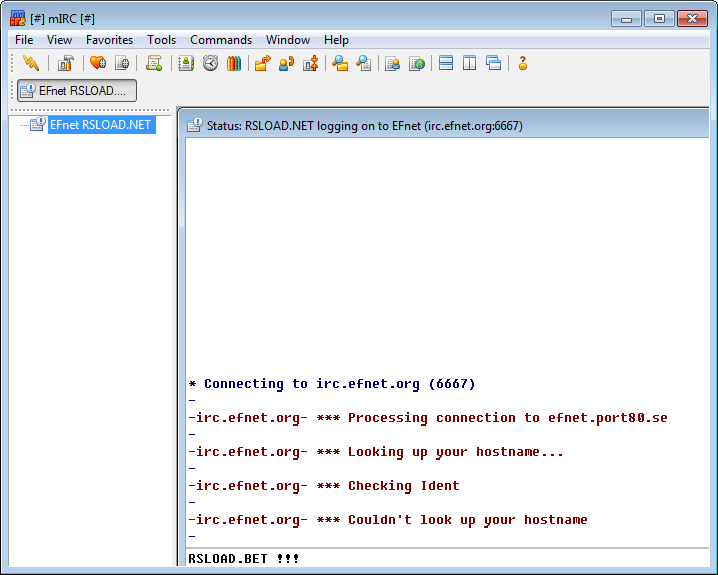Open the File menu
Viewport: 718px width, 575px height.
24,40
